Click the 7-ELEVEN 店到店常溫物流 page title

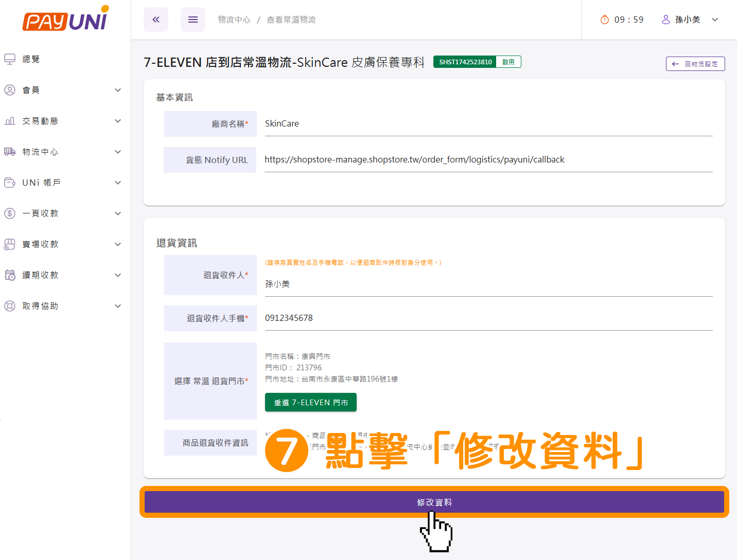(284, 62)
